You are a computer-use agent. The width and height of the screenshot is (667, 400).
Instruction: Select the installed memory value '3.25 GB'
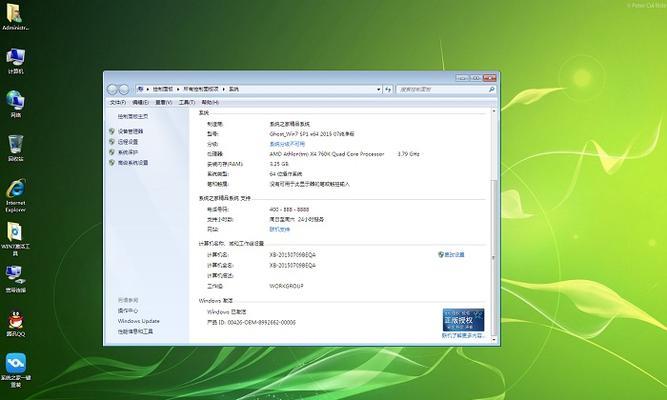279,164
